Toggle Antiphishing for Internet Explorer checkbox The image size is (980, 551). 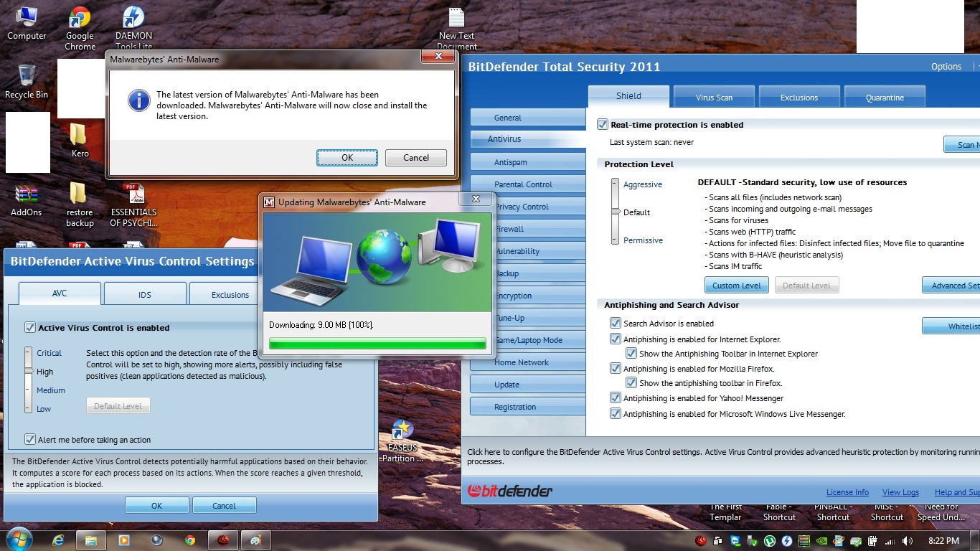616,339
